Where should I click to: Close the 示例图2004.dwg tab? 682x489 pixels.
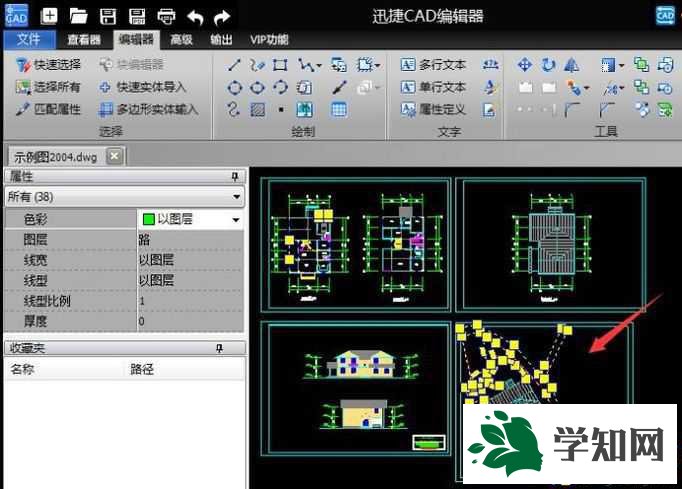(x=115, y=156)
